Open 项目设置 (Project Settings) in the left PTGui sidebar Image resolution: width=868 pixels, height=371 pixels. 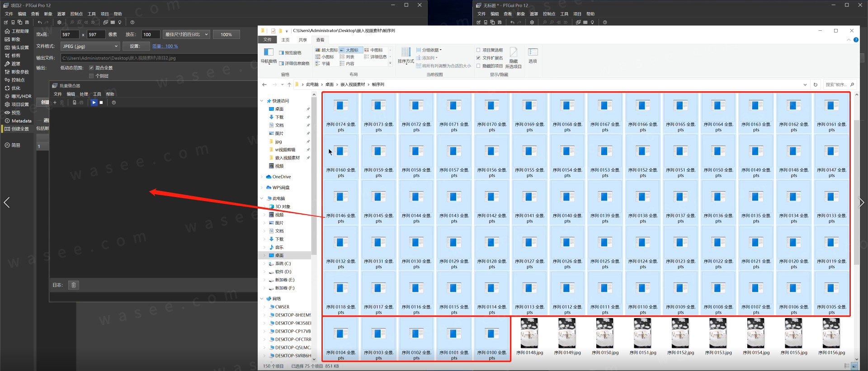17,104
